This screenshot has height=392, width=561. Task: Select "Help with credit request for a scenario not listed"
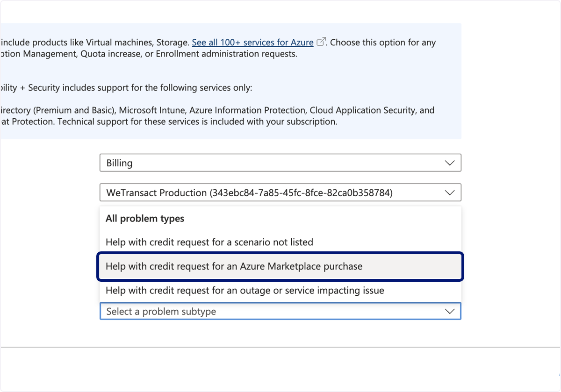[280, 242]
